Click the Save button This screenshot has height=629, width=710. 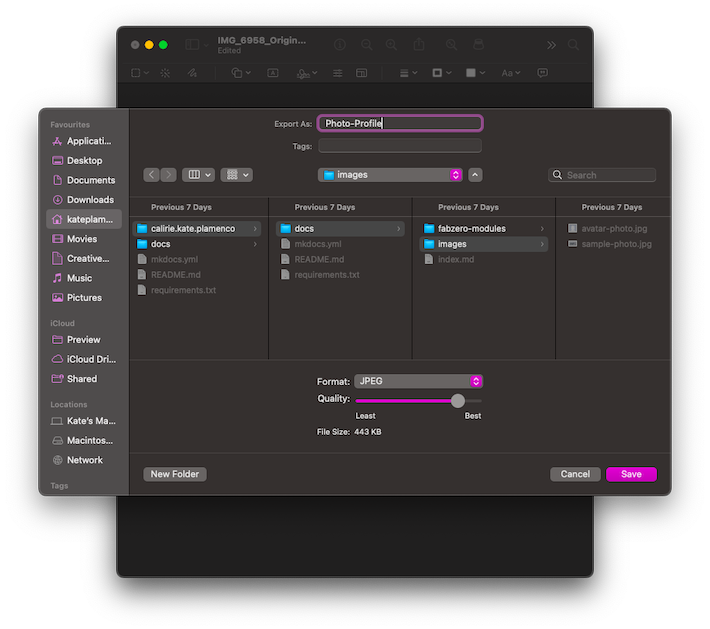631,474
